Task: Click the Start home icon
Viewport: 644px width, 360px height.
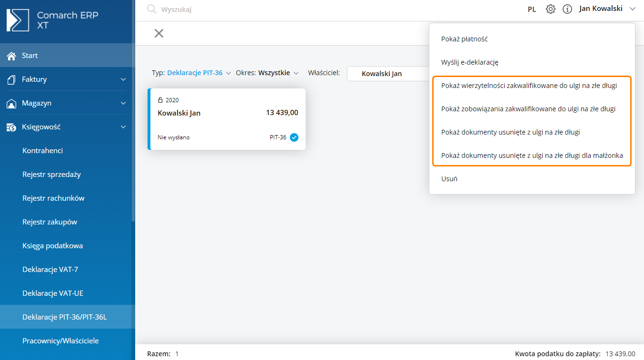Action: click(x=11, y=56)
